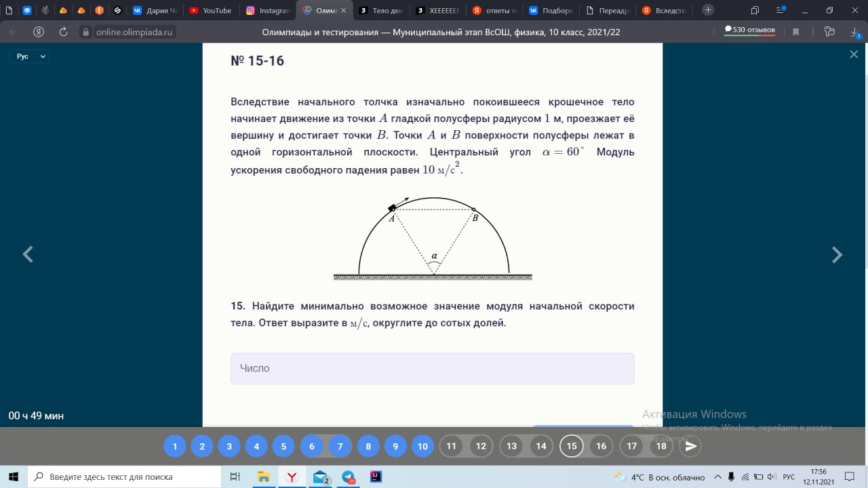Go back with browser back arrow
Viewport: 868px width, 488px height.
pos(14,32)
